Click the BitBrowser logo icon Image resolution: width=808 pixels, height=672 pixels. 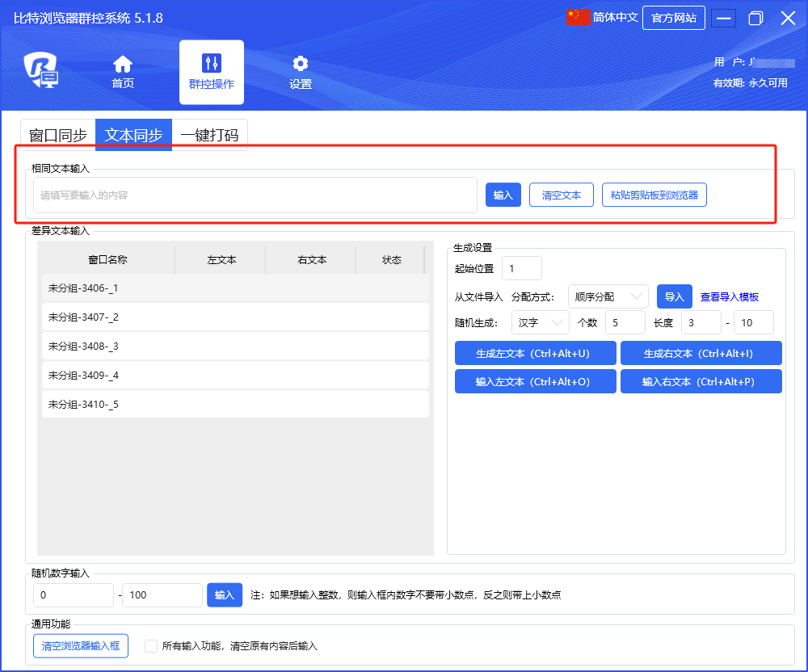pos(41,70)
